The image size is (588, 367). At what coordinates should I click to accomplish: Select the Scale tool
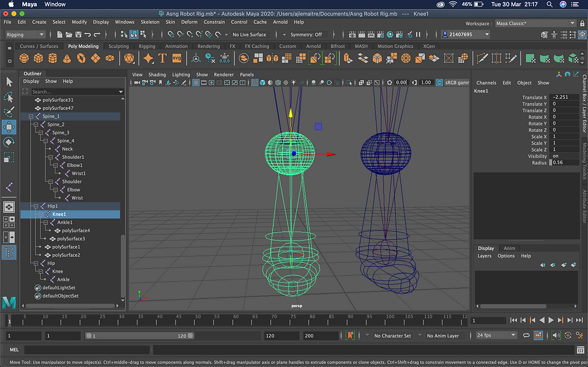(x=9, y=157)
